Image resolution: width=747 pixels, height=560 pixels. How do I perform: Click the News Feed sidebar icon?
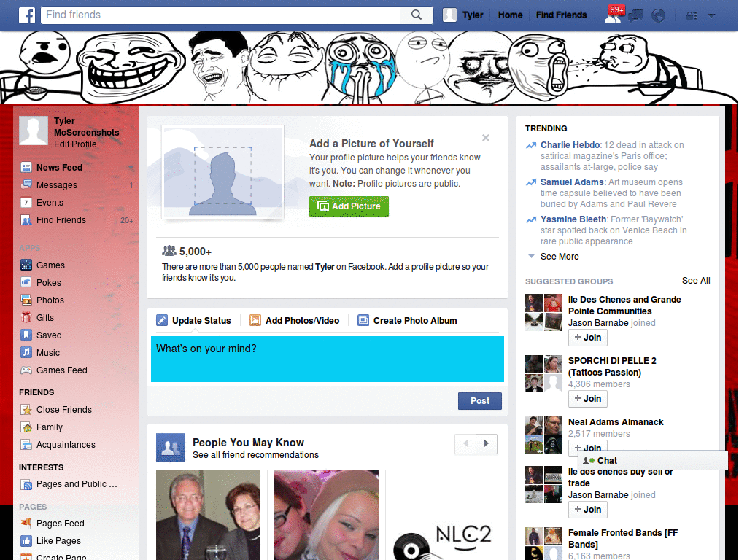(x=26, y=167)
